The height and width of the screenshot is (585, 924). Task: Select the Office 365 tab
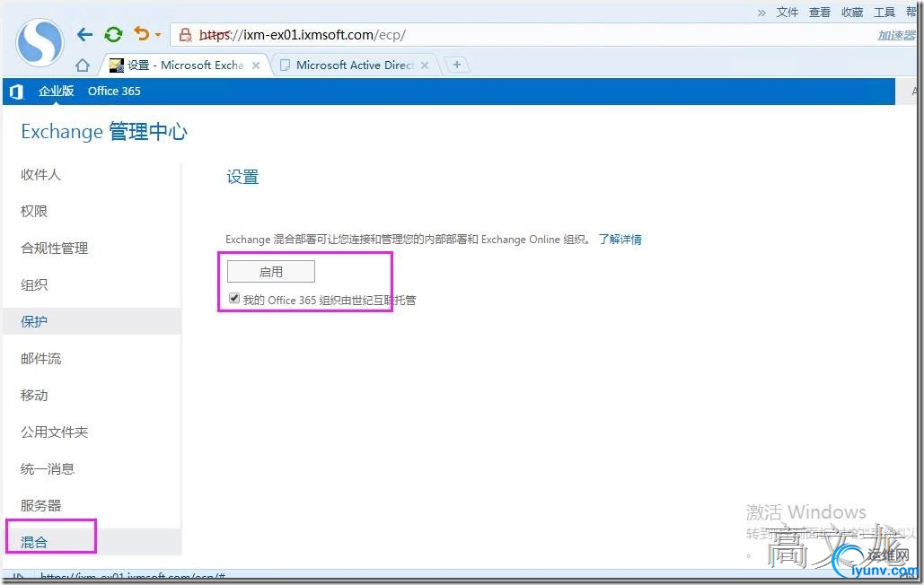click(114, 92)
